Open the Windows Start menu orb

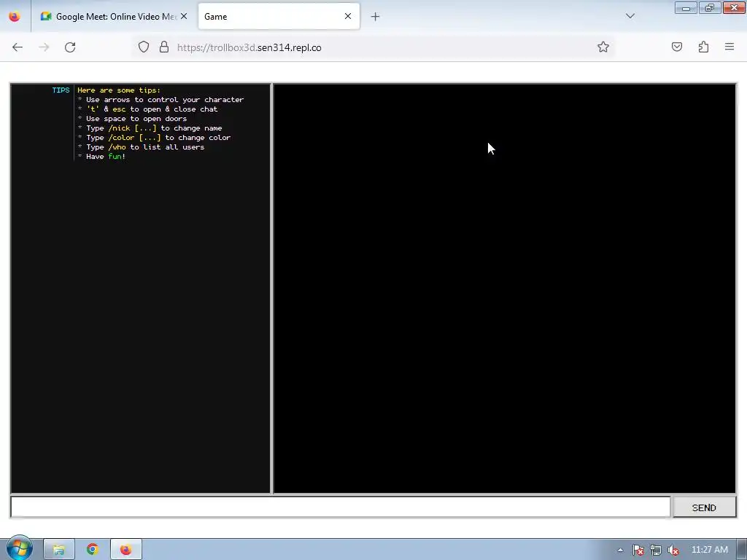(x=19, y=549)
